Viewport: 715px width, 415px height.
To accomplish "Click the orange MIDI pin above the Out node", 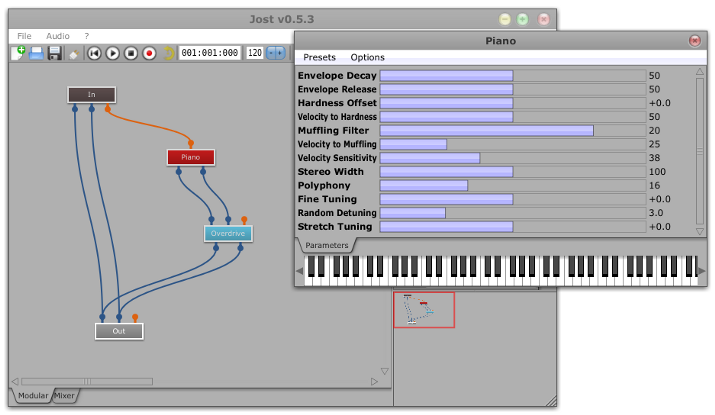I will (135, 317).
